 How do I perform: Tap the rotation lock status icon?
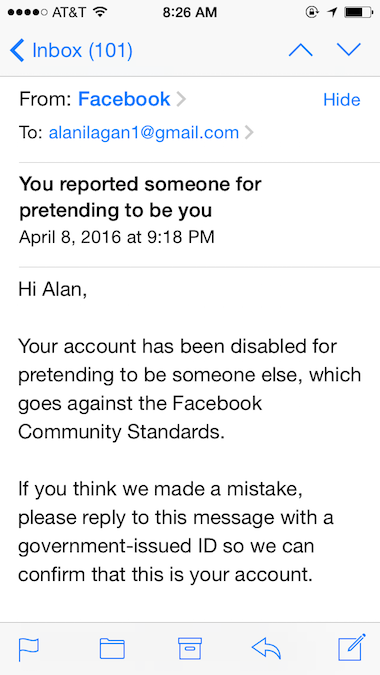coord(311,12)
